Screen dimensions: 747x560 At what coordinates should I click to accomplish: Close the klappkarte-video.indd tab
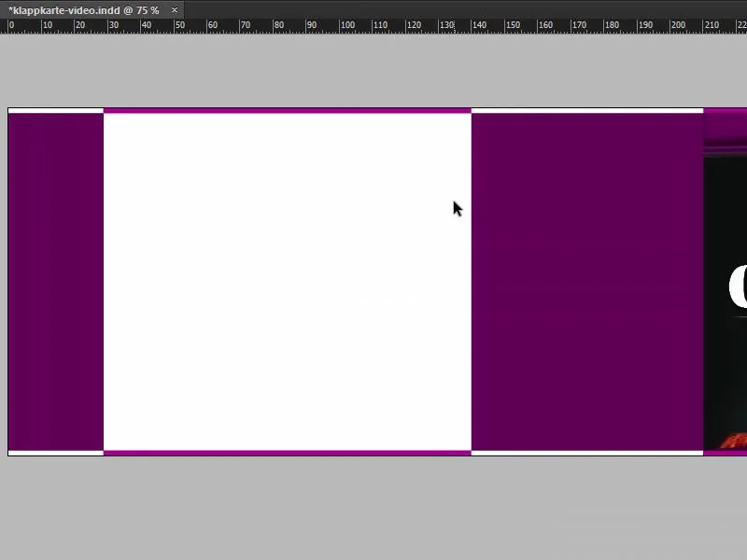[175, 9]
